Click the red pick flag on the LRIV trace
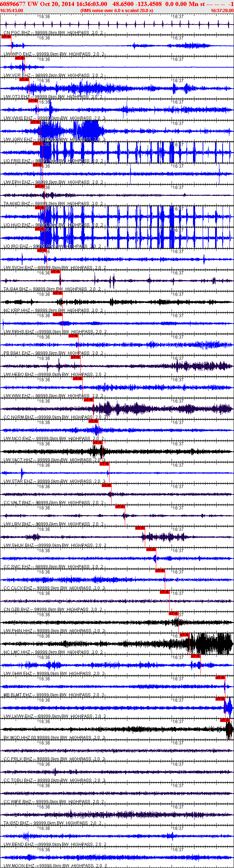 coord(120,507)
